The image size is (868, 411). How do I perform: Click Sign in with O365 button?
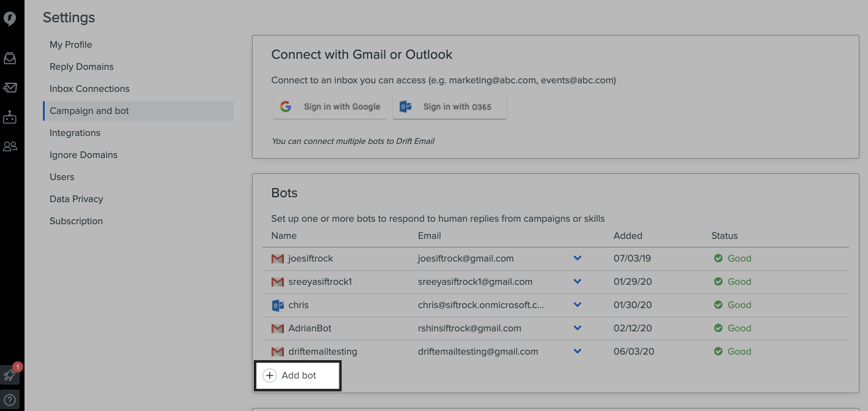[x=449, y=107]
